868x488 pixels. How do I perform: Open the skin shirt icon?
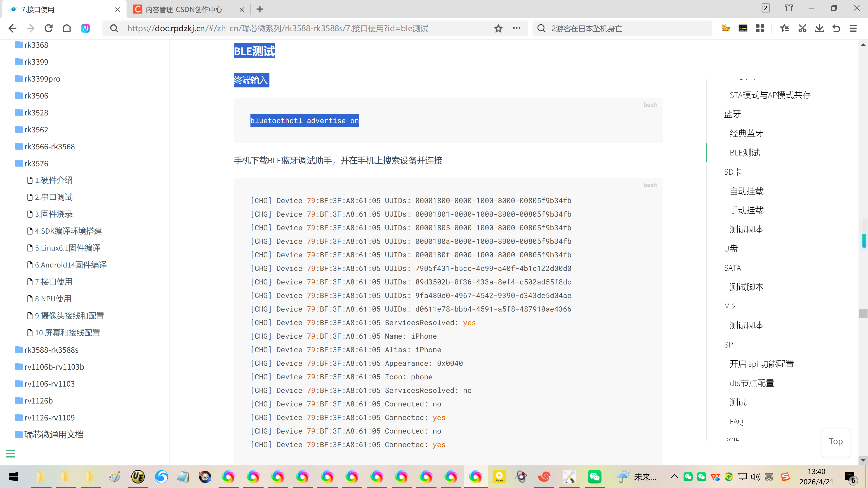788,8
